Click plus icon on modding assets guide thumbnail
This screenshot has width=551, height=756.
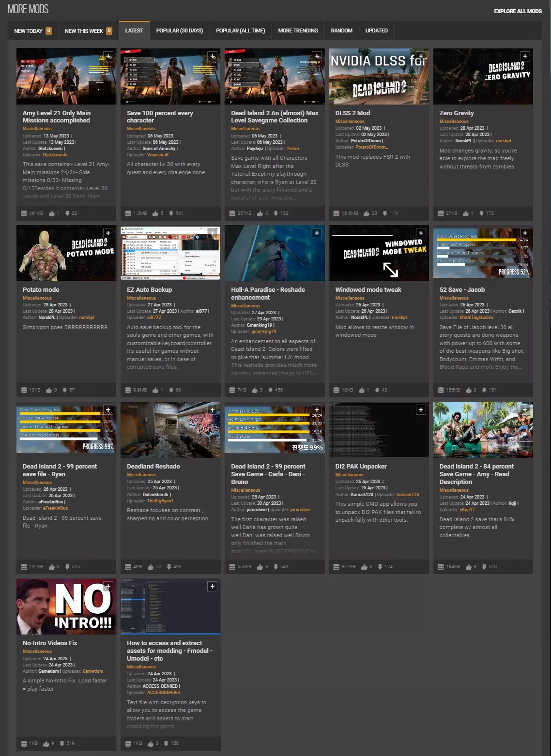point(212,587)
